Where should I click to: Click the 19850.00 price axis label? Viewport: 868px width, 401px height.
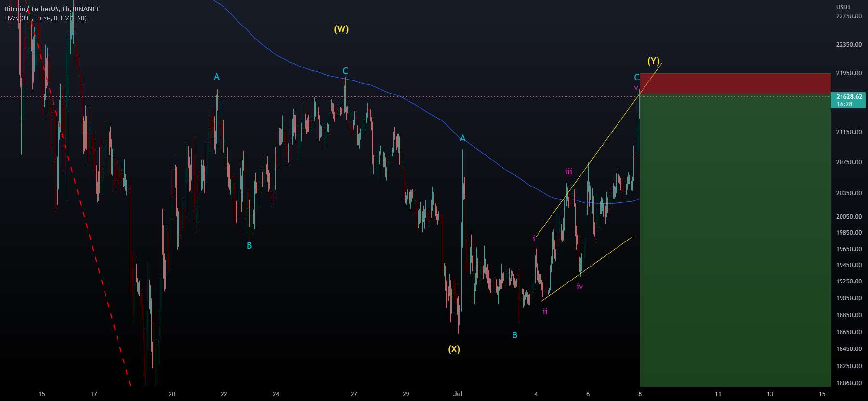(x=849, y=232)
